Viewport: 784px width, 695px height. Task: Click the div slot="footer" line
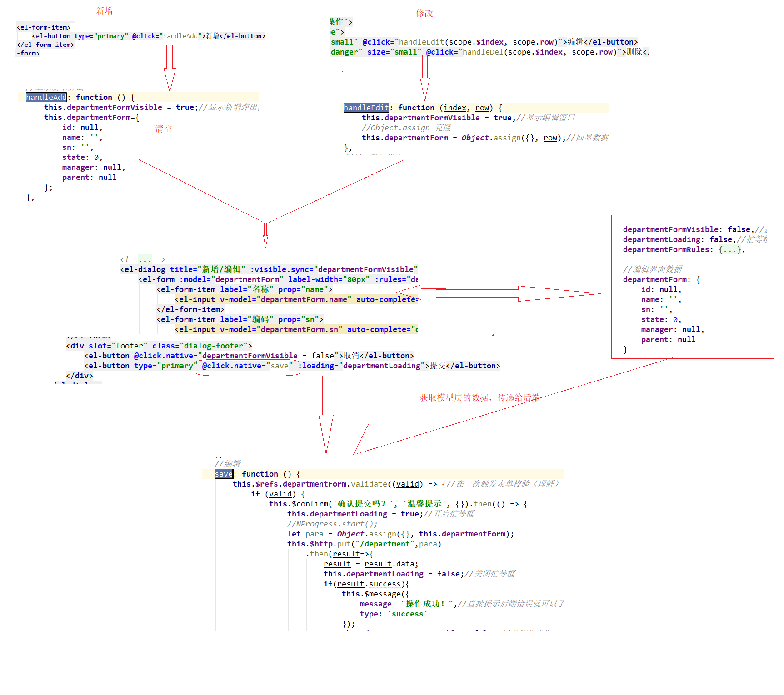tap(159, 346)
